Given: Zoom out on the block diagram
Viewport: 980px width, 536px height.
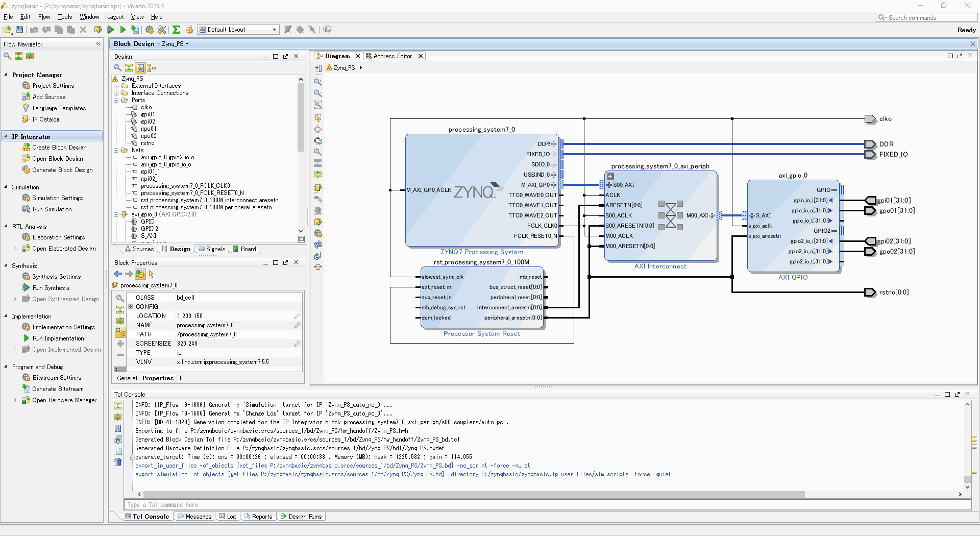Looking at the screenshot, I should coord(317,93).
